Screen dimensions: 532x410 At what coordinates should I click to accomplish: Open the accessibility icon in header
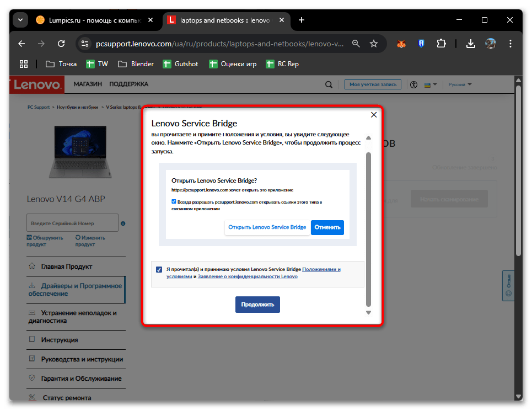(x=413, y=84)
